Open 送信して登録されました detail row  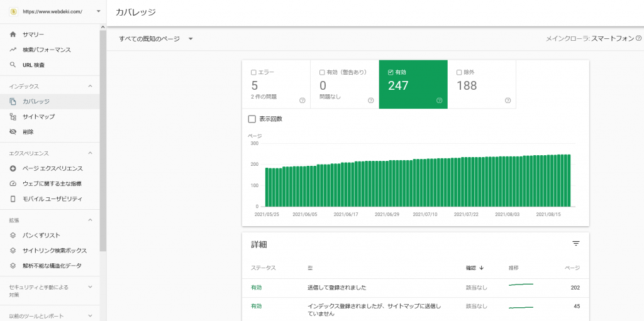point(336,288)
